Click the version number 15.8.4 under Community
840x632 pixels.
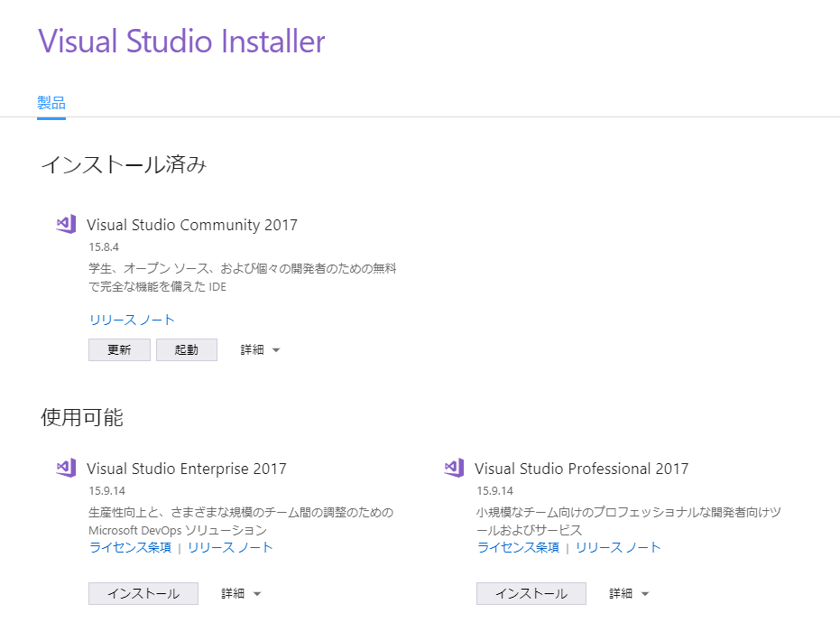99,245
